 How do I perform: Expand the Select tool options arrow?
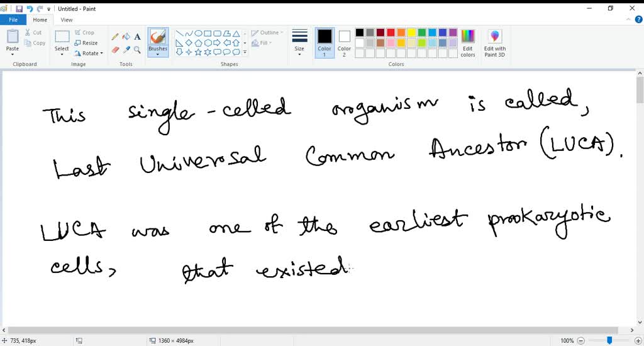(x=62, y=54)
